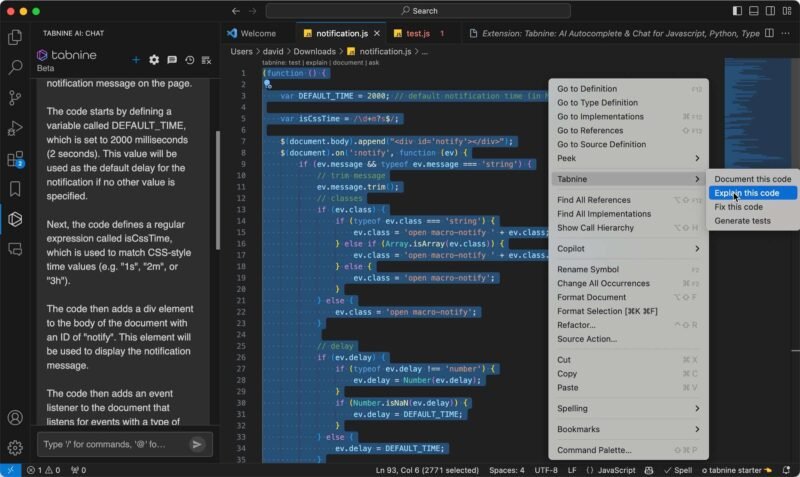800x477 pixels.
Task: Click 'tabnine starter' in status bar
Action: (737, 470)
